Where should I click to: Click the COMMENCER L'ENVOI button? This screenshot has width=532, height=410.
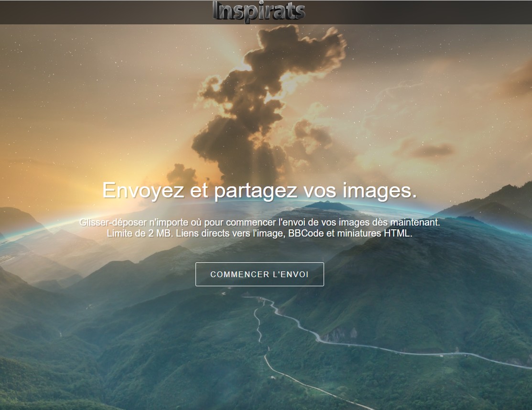coord(260,274)
